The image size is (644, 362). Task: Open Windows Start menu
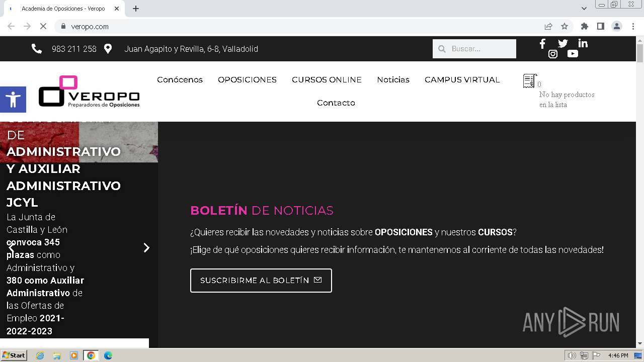(x=14, y=355)
